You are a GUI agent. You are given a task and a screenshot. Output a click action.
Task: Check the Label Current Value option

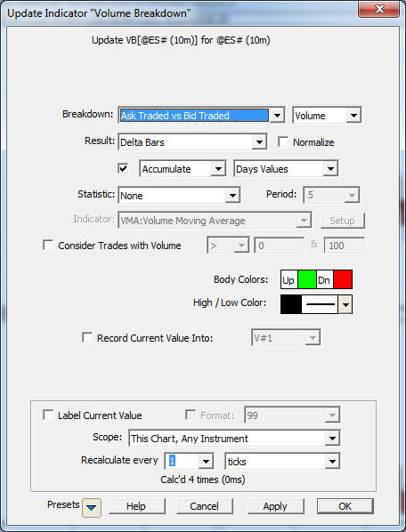pyautogui.click(x=48, y=415)
